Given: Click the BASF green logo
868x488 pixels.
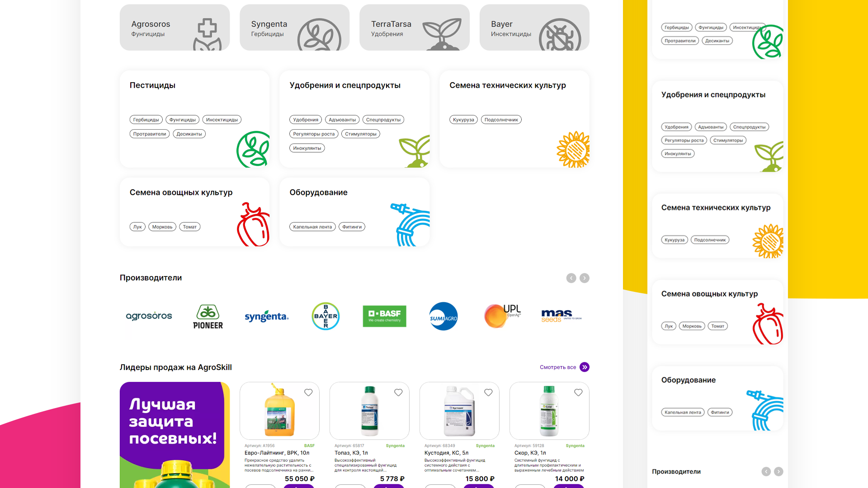Looking at the screenshot, I should [384, 316].
